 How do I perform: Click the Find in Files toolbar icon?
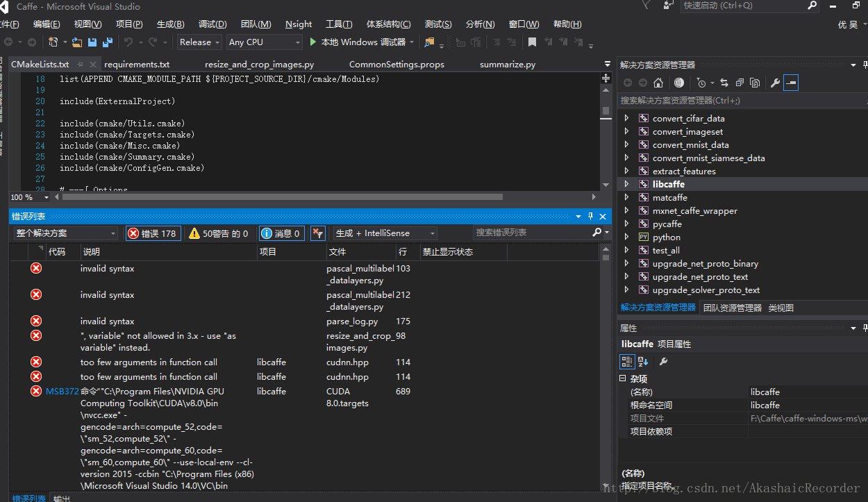click(x=430, y=42)
